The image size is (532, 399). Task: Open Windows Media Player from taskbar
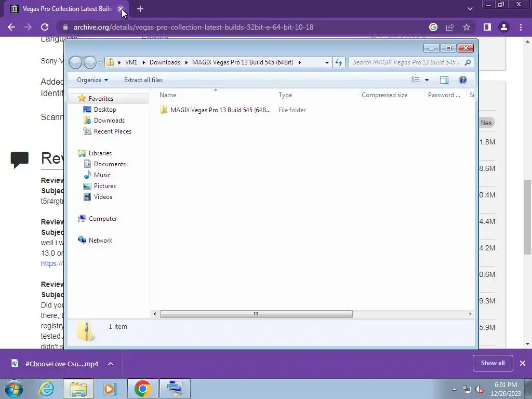[x=110, y=389]
